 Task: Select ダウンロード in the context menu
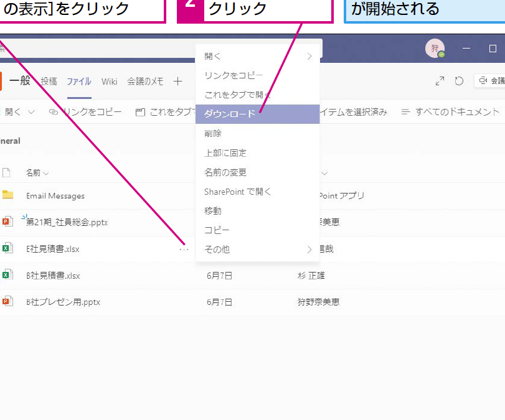(230, 114)
